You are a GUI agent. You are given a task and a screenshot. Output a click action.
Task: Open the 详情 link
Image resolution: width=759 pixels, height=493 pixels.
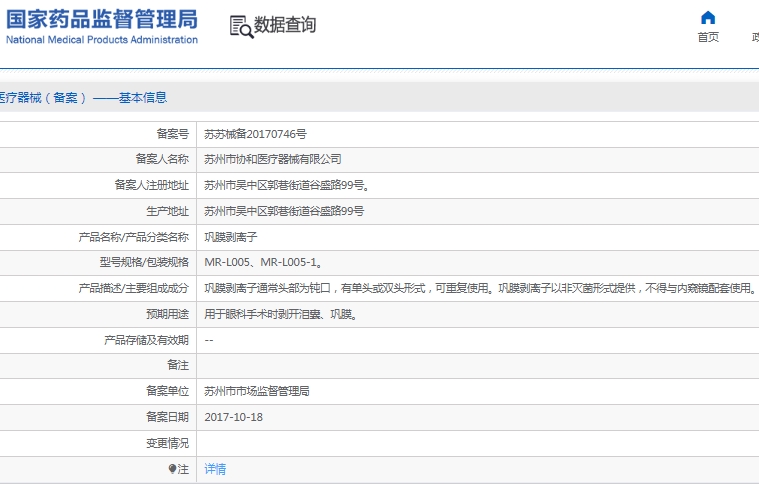tap(215, 469)
